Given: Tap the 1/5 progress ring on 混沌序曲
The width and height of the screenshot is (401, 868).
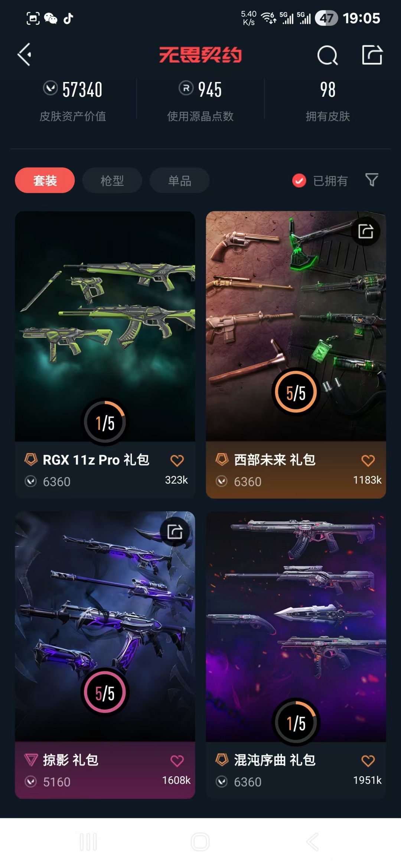Looking at the screenshot, I should [x=296, y=723].
